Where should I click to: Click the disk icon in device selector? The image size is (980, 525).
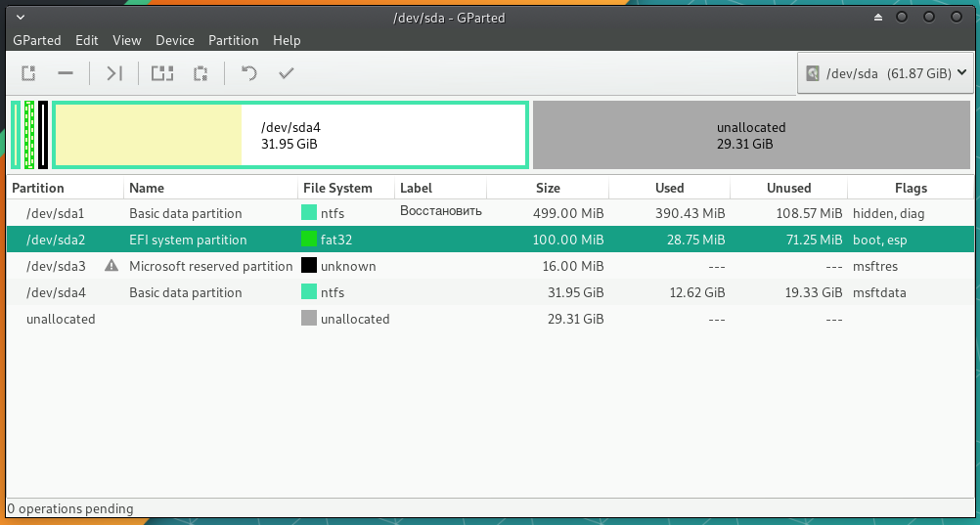click(813, 73)
